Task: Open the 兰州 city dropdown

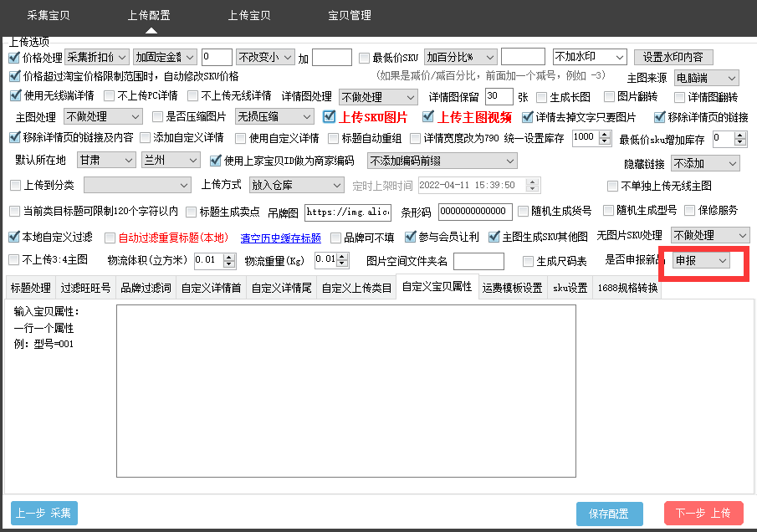Action: pyautogui.click(x=171, y=160)
